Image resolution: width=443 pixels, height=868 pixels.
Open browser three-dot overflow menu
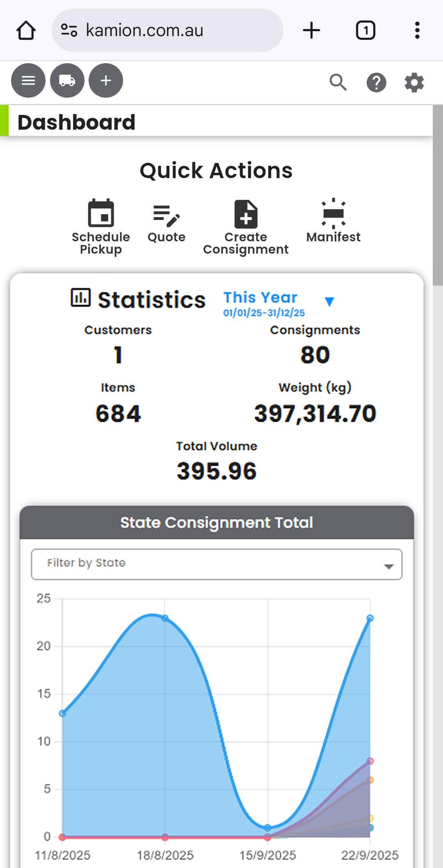(x=417, y=30)
